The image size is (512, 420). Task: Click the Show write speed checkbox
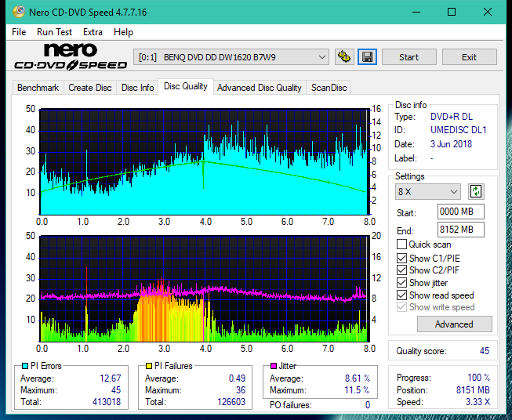pyautogui.click(x=401, y=307)
